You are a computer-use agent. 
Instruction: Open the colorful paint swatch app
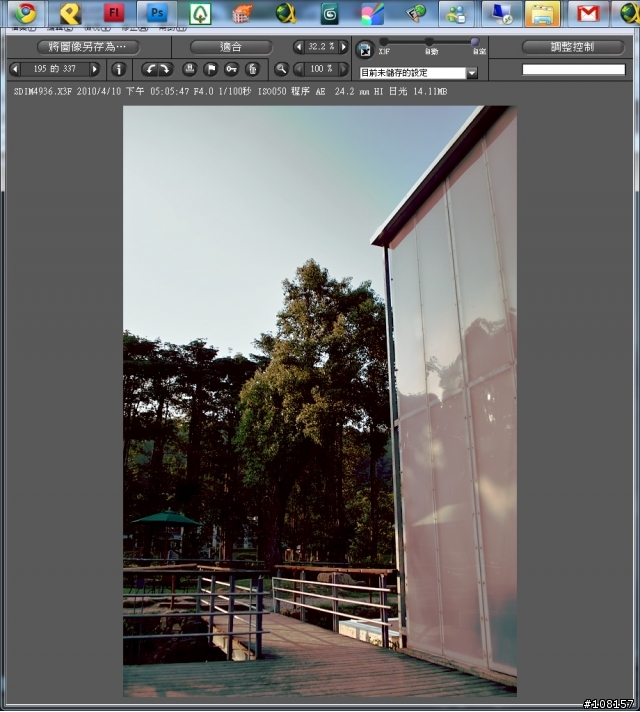click(x=372, y=13)
